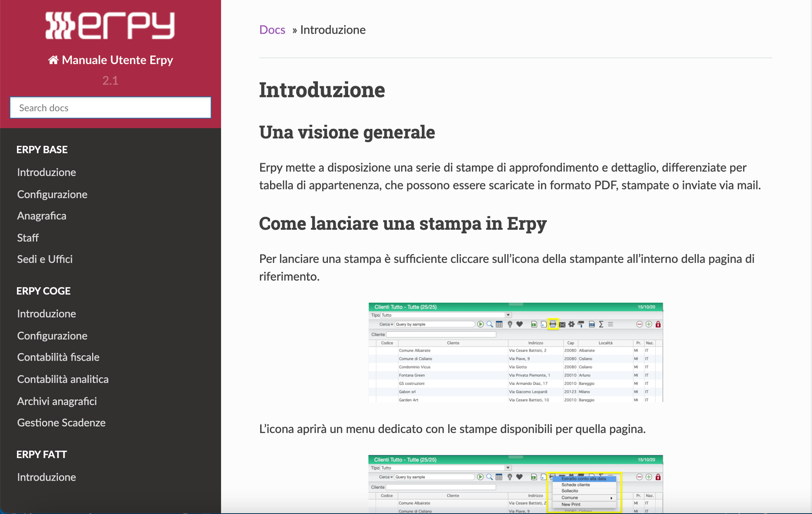
Task: Open the Staff section link
Action: tap(28, 237)
